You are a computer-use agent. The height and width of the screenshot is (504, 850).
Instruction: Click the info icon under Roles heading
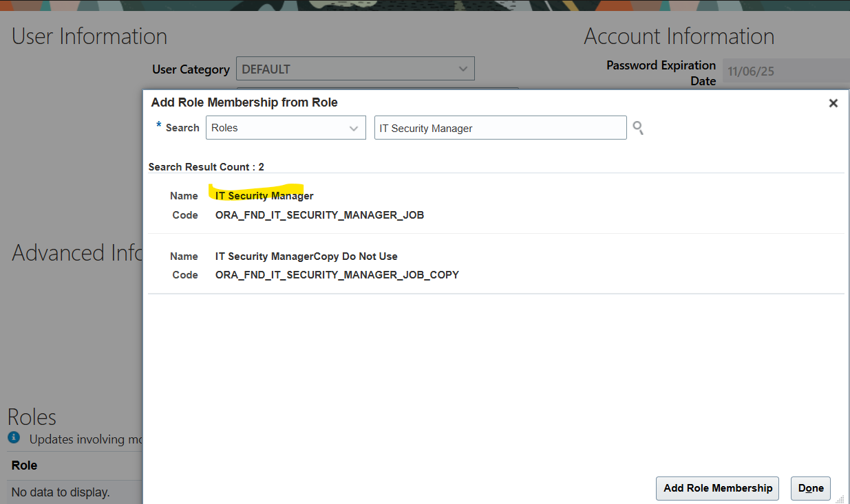pyautogui.click(x=14, y=437)
